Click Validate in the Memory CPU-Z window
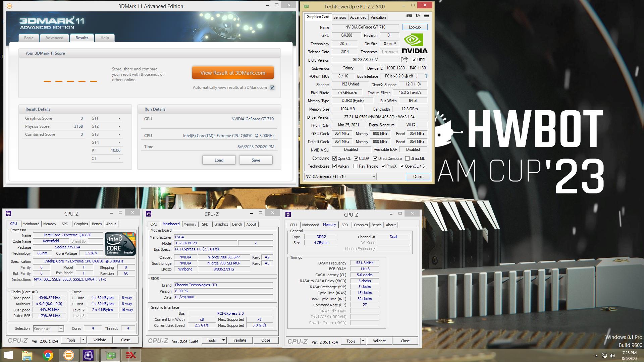This screenshot has width=644, height=362. [379, 341]
